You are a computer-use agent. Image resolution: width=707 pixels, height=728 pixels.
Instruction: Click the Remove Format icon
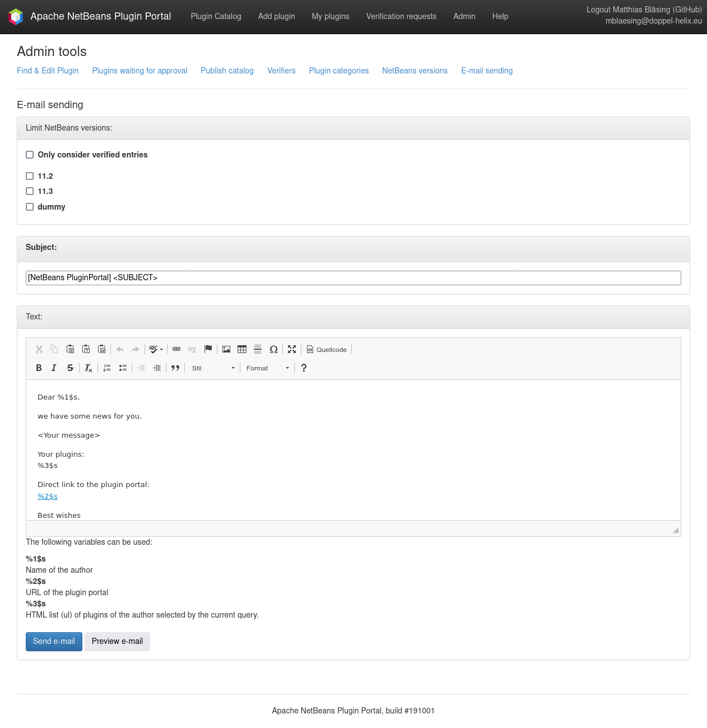click(x=89, y=368)
